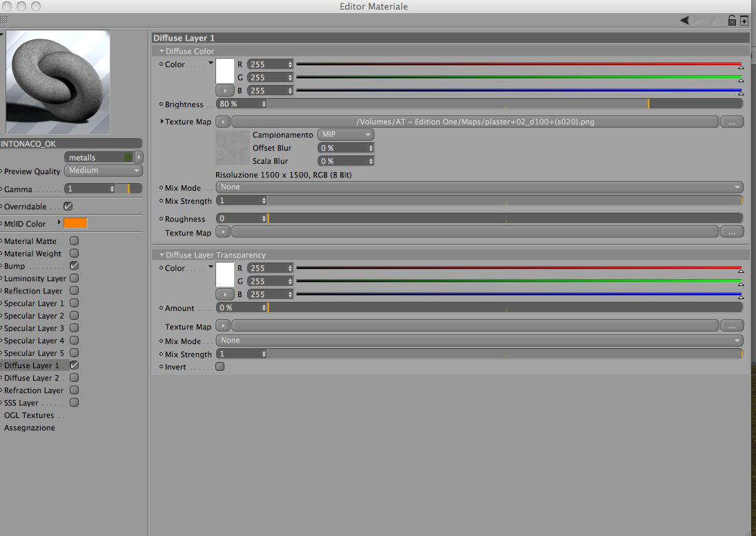Select Diffuse Layer 2 in the channel list
This screenshot has width=756, height=536.
tap(31, 378)
